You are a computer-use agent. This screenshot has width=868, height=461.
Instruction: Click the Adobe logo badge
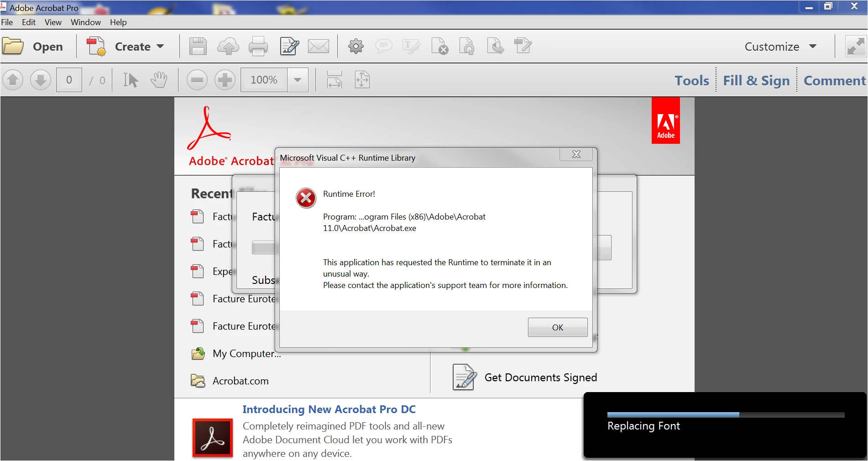tap(665, 120)
